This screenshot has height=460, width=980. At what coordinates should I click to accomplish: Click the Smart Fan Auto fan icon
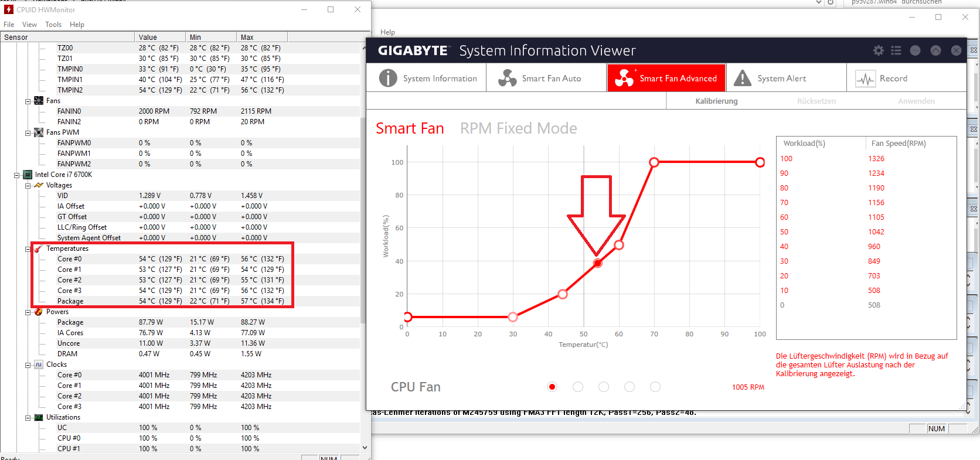507,78
